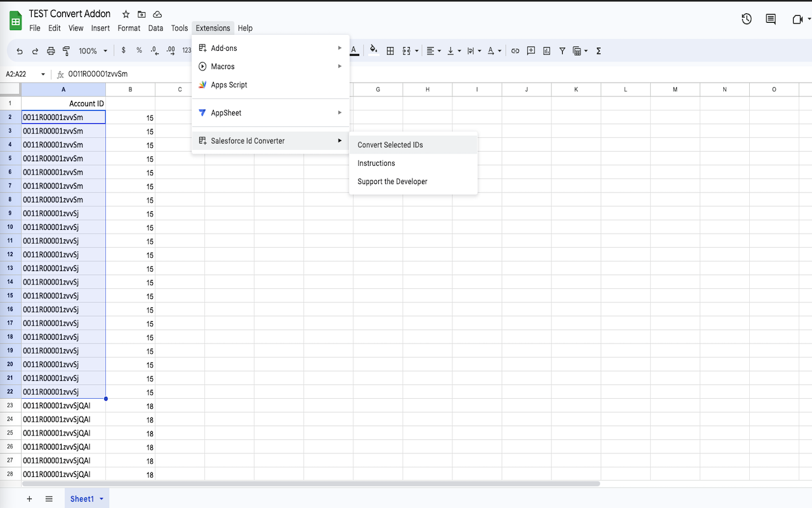Screen dimensions: 812x508
Task: Open the horizontal align dropdown
Action: tap(433, 51)
